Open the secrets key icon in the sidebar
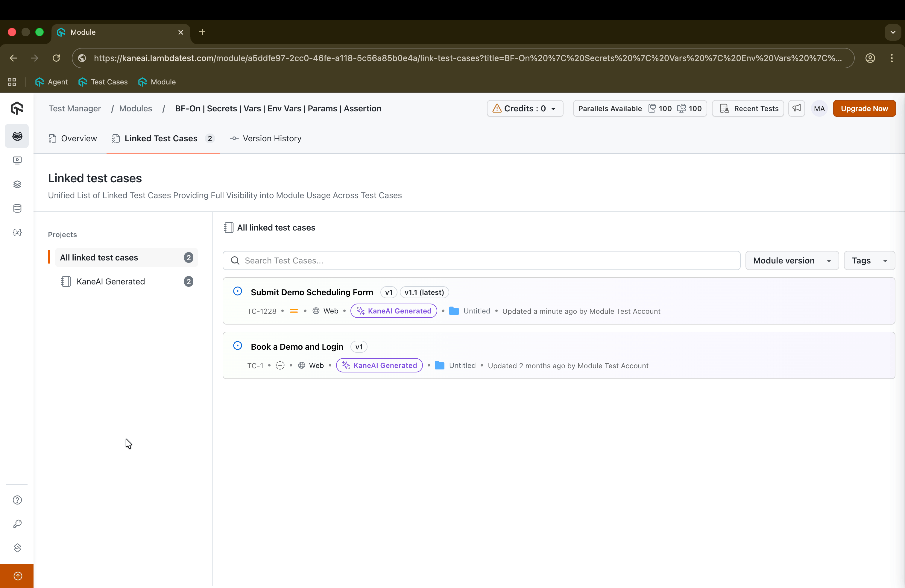Screen dimensions: 905x588 (17, 524)
